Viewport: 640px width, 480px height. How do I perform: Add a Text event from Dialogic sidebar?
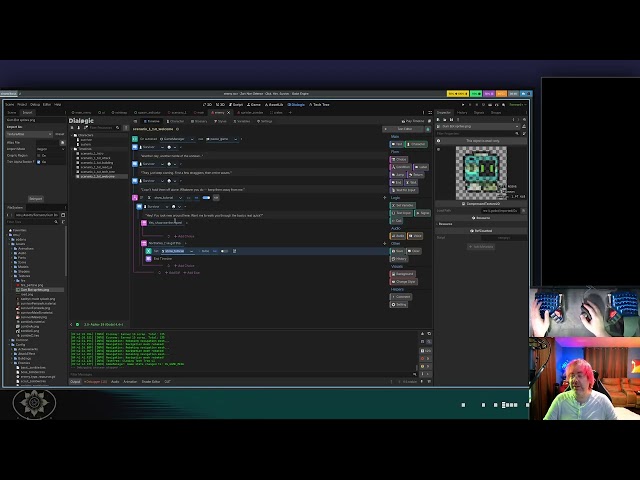pos(397,144)
